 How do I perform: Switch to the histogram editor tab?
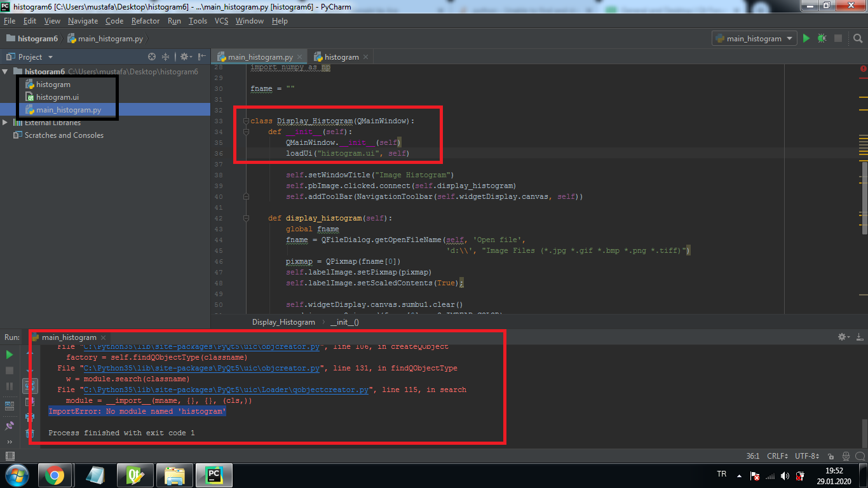point(341,57)
